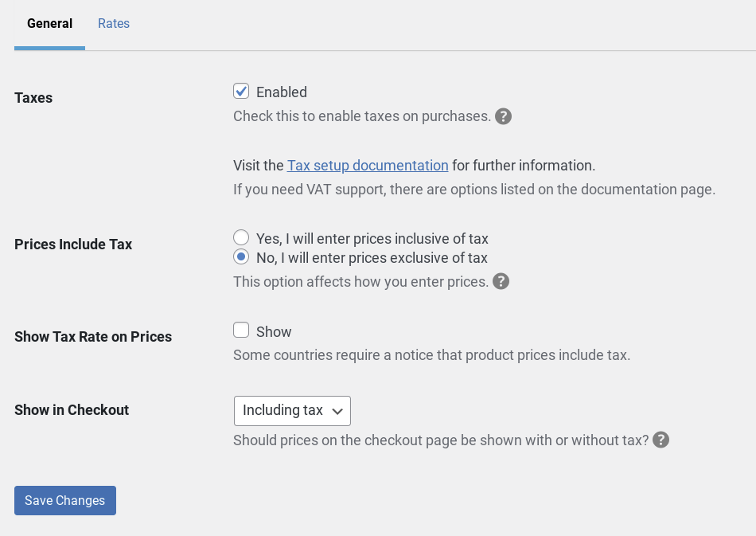Enable the Show Tax Rate on Prices checkbox
This screenshot has width=756, height=536.
tap(241, 330)
